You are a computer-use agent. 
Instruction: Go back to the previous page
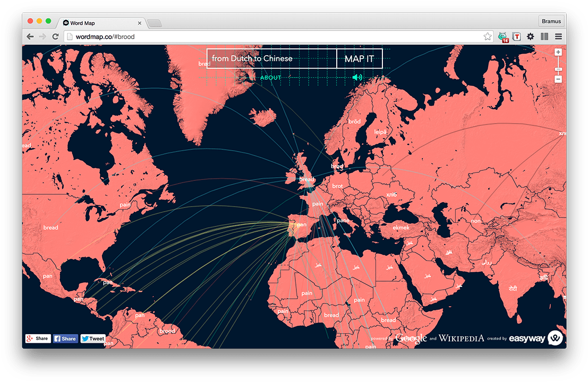coord(30,37)
